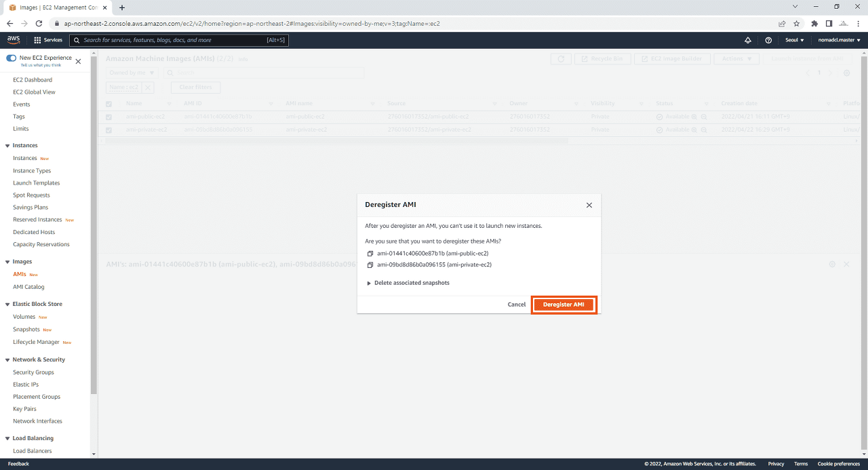
Task: Bookmark this page with star icon
Action: [x=797, y=23]
